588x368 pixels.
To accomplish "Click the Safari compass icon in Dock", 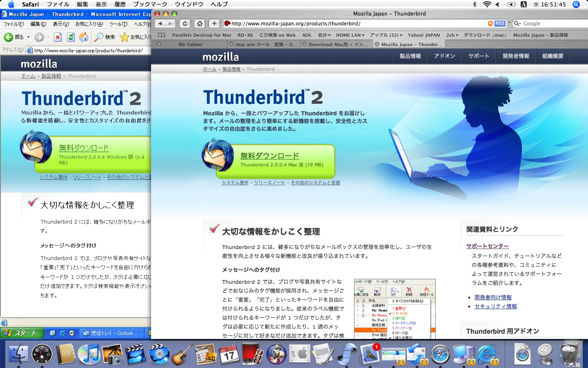I will [440, 354].
